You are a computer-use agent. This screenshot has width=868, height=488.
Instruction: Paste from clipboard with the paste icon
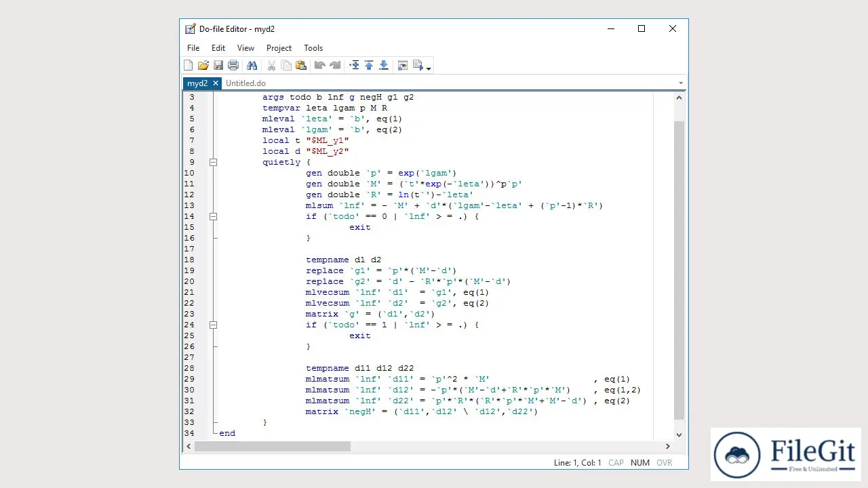pos(301,65)
